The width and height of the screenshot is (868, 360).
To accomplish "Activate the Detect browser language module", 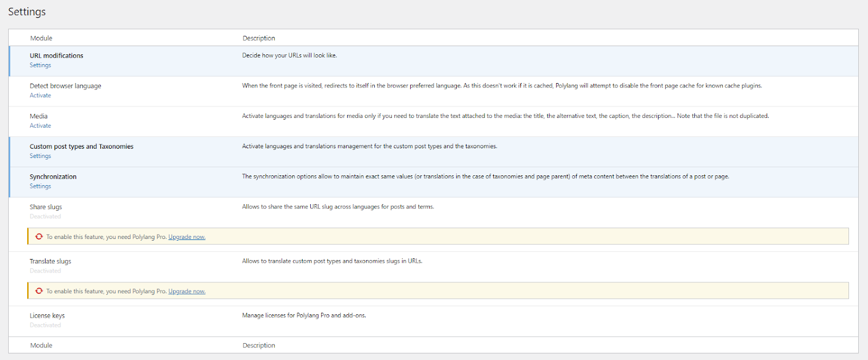I will [40, 96].
